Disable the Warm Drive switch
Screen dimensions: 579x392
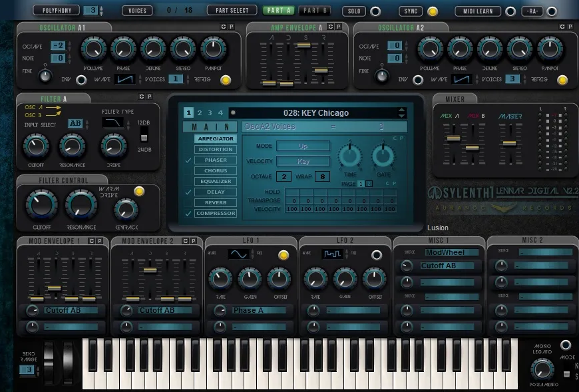pos(139,191)
